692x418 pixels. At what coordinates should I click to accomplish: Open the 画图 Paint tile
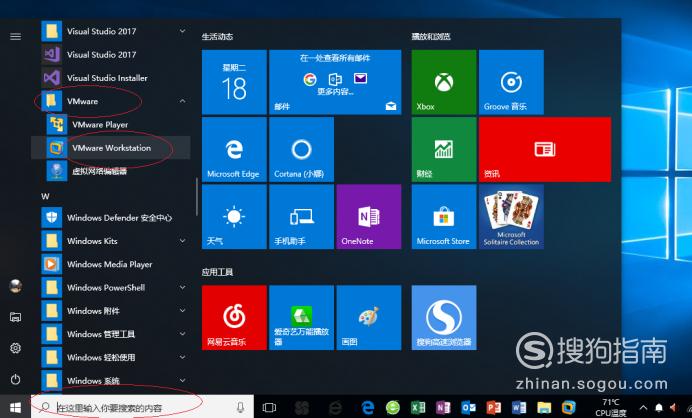pos(369,317)
